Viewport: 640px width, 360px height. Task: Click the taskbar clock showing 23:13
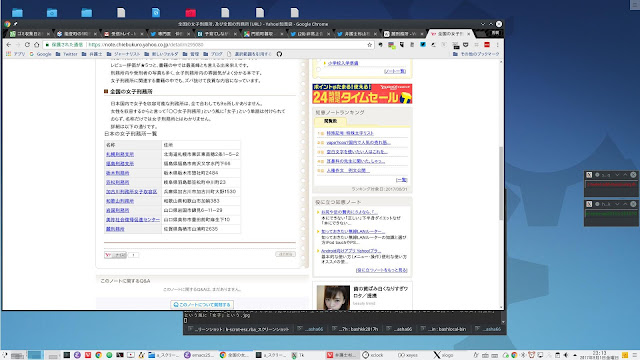coord(600,355)
